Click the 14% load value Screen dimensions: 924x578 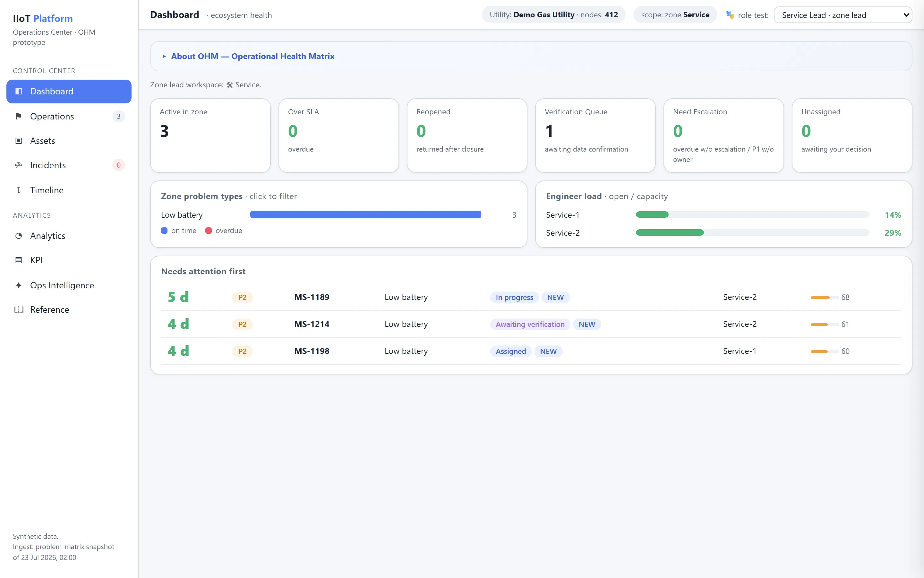pos(893,215)
